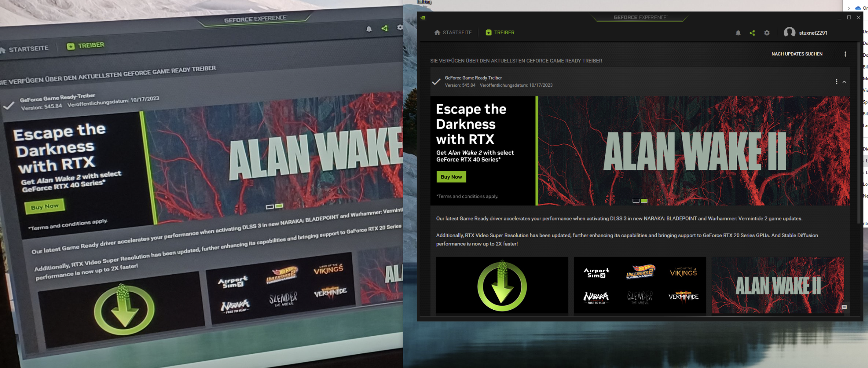Select first carousel indicator in right banner
868x368 pixels.
[636, 201]
